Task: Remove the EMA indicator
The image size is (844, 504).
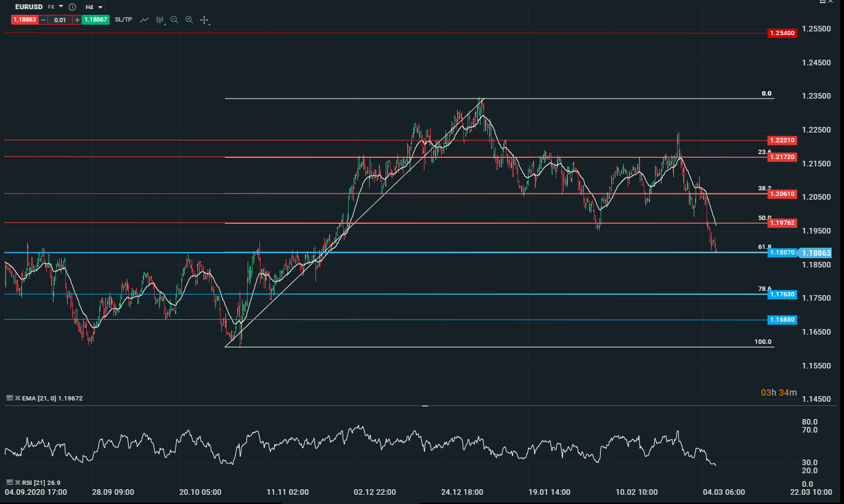Action: [x=17, y=399]
